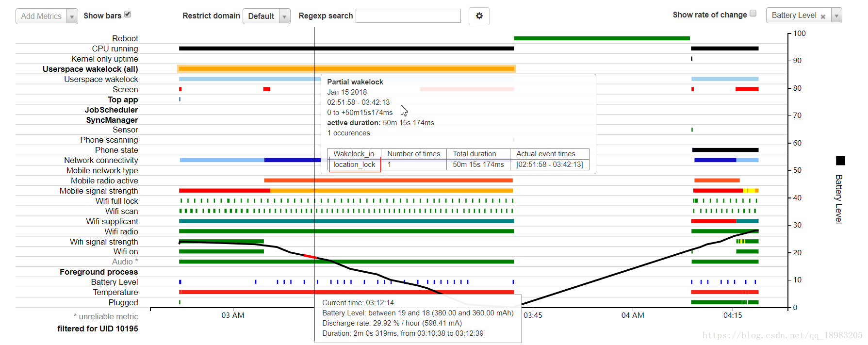Click the Regexp search input field

point(408,16)
